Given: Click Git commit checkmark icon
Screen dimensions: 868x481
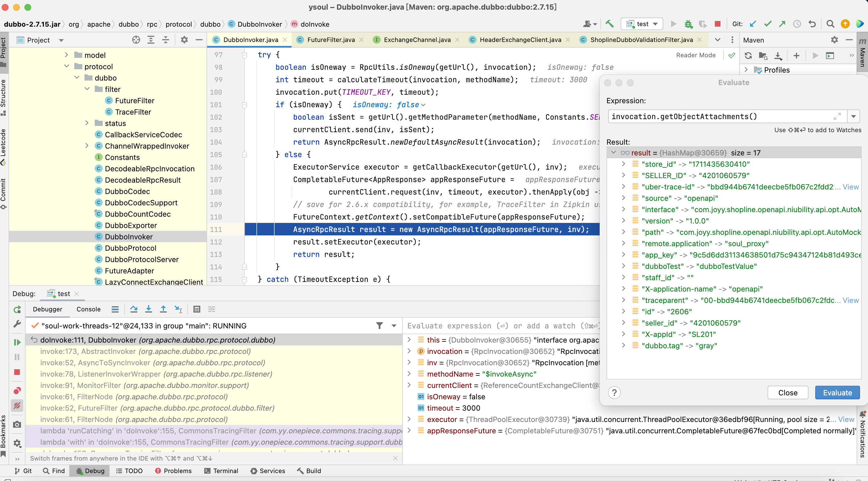Looking at the screenshot, I should pos(768,24).
